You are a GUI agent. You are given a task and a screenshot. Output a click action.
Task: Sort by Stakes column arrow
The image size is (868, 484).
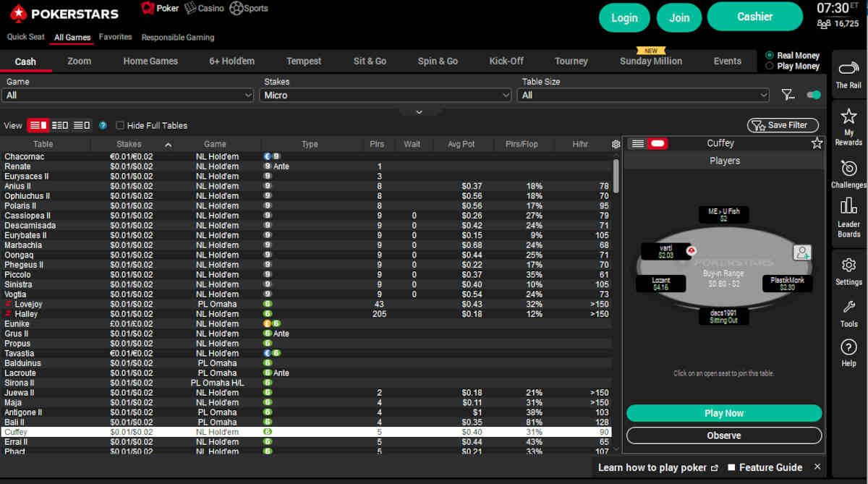168,145
